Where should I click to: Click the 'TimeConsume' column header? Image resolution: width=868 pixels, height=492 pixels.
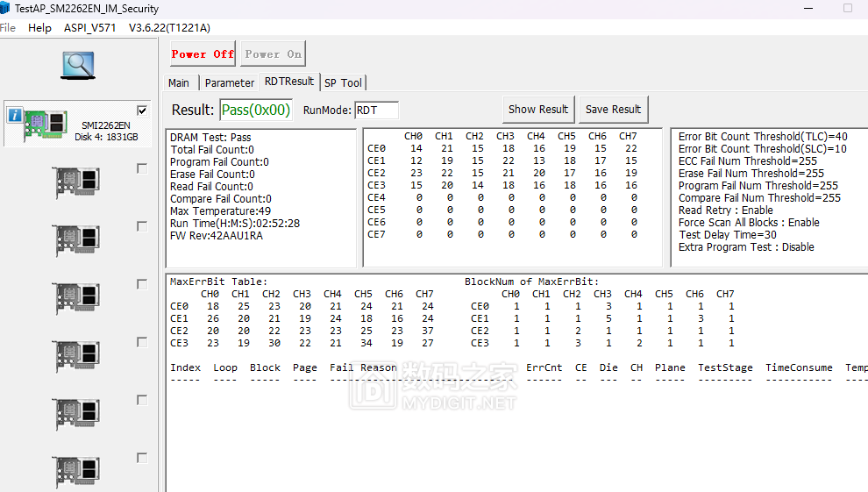pyautogui.click(x=799, y=367)
